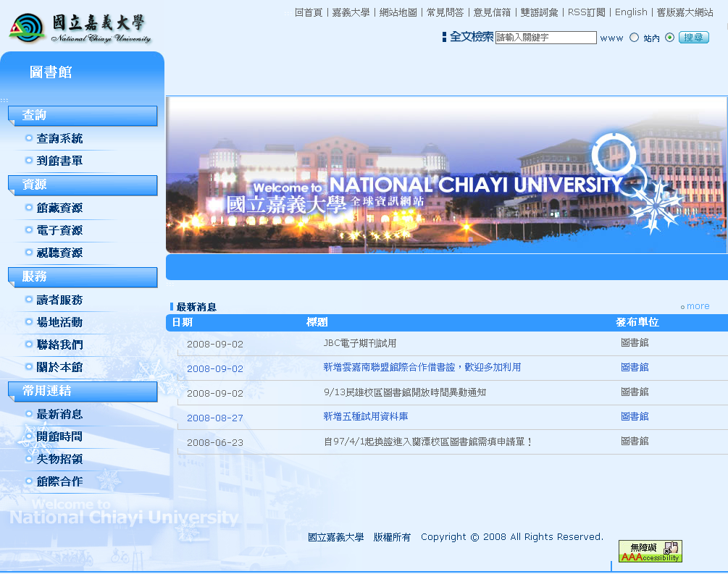The width and height of the screenshot is (728, 574).
Task: Open 新增五種試用資料庫 news item
Action: [x=366, y=417]
